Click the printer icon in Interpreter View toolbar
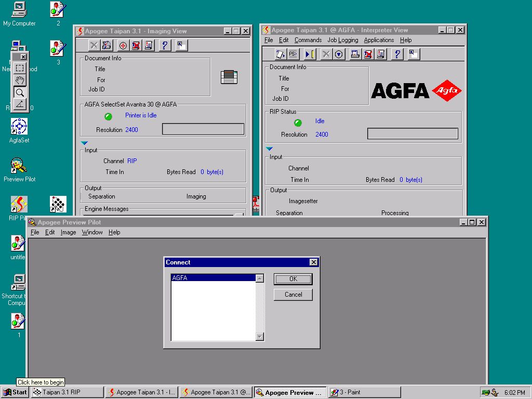Viewport: 532px width, 399px height. [355, 54]
